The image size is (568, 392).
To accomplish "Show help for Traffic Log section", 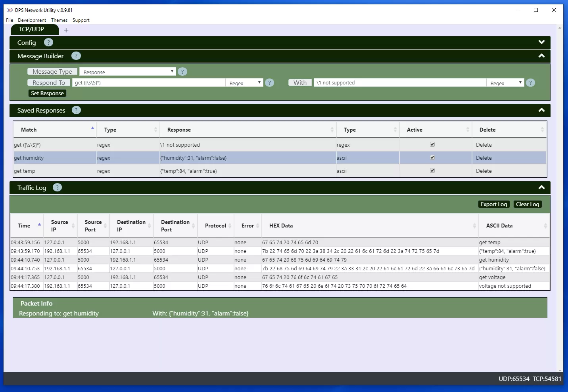I will point(57,187).
